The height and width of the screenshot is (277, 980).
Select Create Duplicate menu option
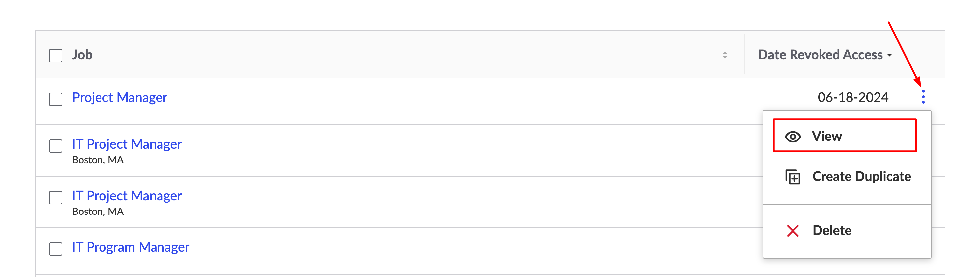pyautogui.click(x=847, y=177)
